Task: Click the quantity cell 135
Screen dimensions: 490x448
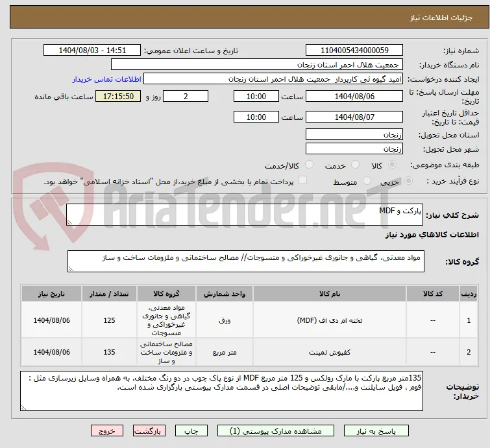Action: pyautogui.click(x=109, y=352)
